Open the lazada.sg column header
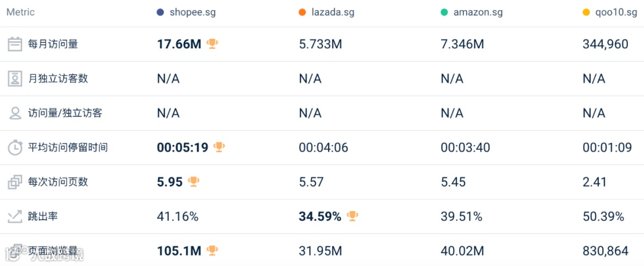The width and height of the screenshot is (644, 266). 333,13
